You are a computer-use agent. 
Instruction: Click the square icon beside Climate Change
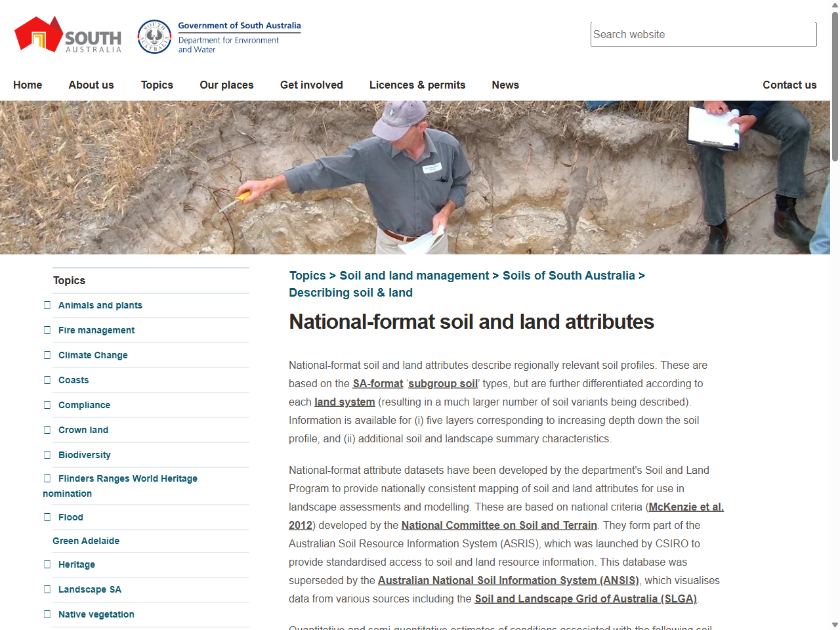pyautogui.click(x=47, y=354)
